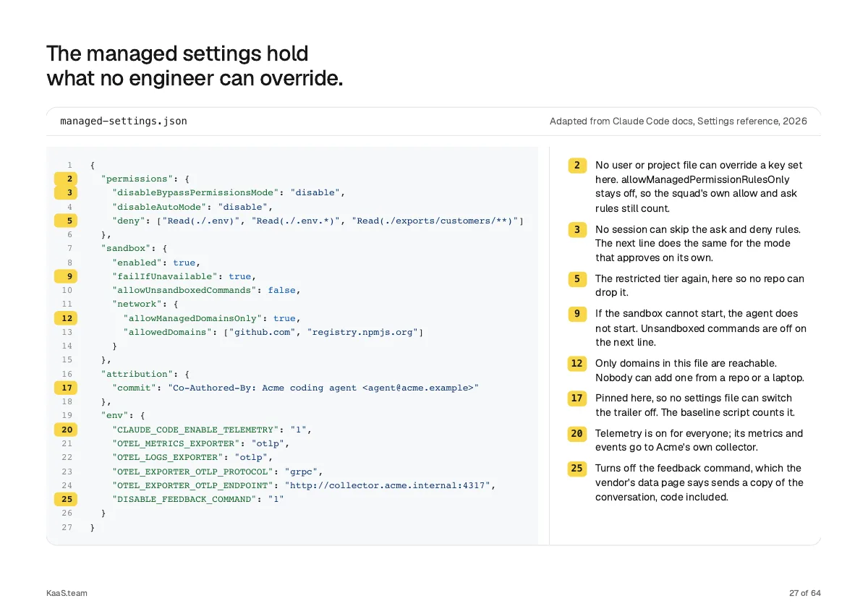Viewport: 868px width, 614px height.
Task: Select the note "Turns off the feedback command"
Action: pos(699,482)
